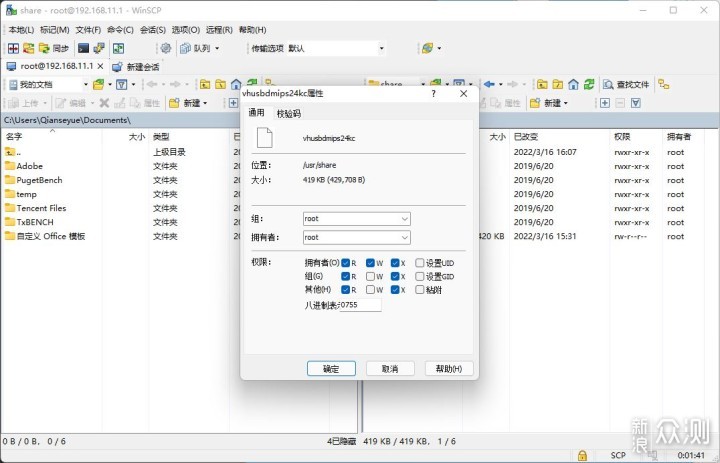Uncheck Others read (R) permission
The height and width of the screenshot is (463, 720).
[x=346, y=290]
